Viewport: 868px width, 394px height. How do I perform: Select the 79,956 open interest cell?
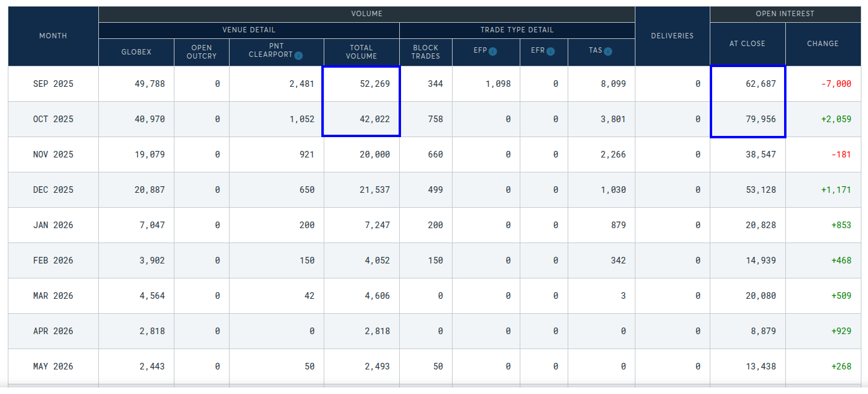[760, 119]
